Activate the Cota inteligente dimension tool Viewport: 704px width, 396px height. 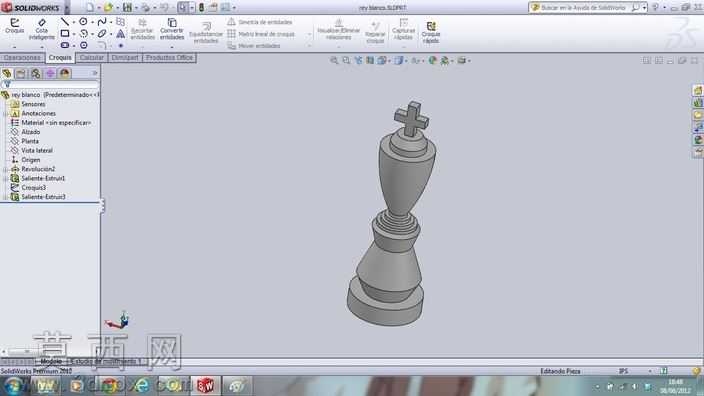41,29
